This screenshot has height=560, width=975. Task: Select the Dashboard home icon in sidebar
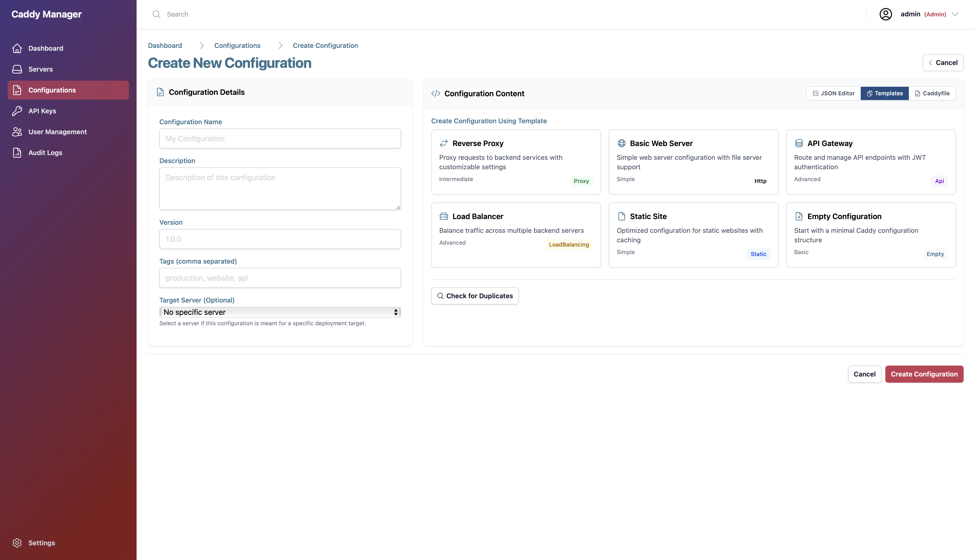coord(17,48)
